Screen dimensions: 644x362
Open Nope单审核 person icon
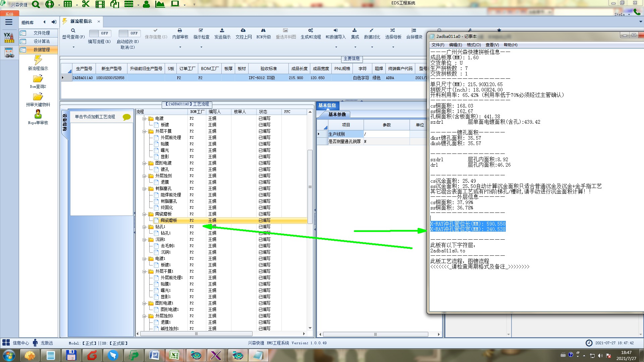click(38, 114)
